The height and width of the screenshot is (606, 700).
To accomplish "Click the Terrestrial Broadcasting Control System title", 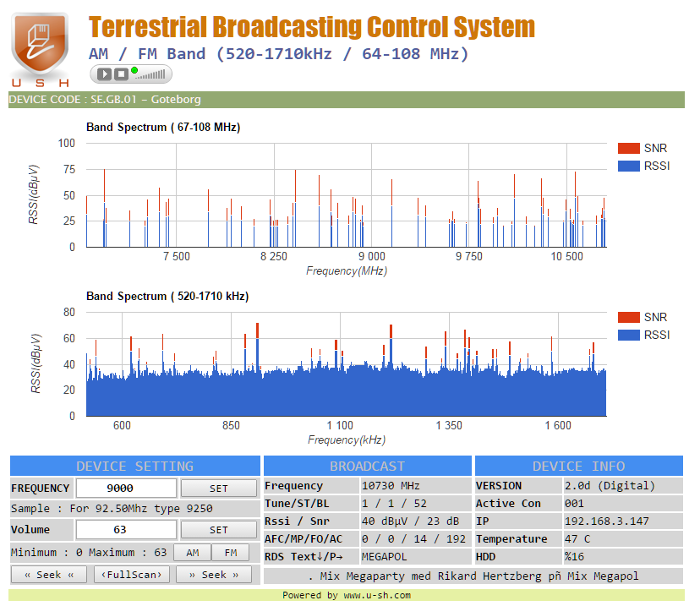I will 312,27.
